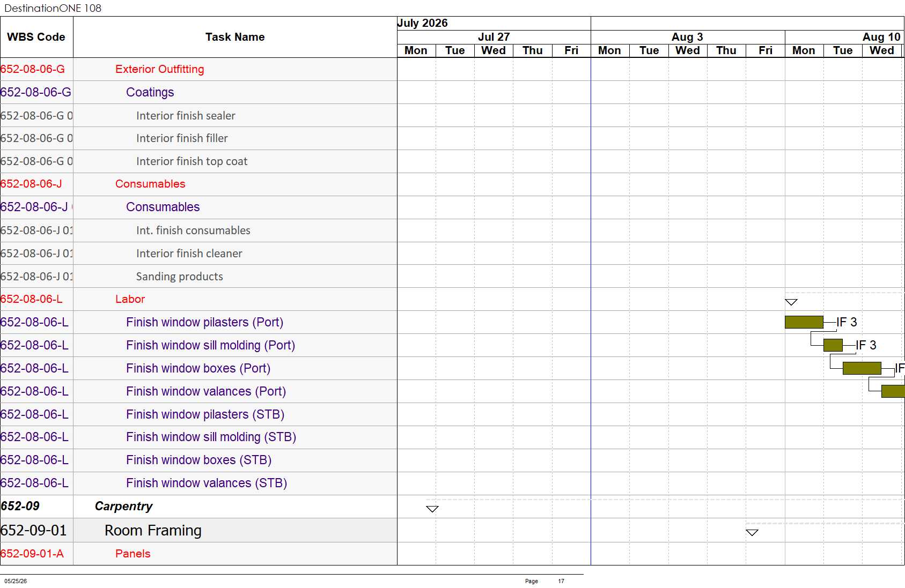
Task: Click the page number 17 in footer
Action: click(x=561, y=581)
